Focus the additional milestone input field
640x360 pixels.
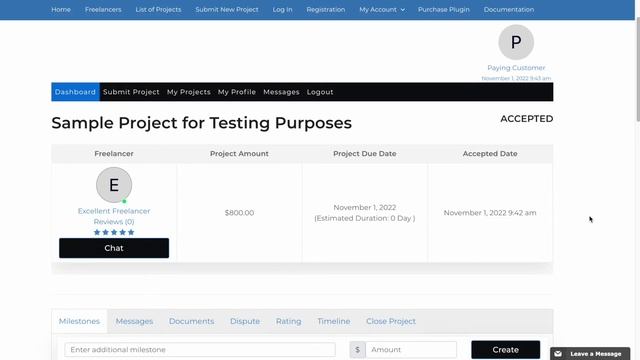pos(200,350)
